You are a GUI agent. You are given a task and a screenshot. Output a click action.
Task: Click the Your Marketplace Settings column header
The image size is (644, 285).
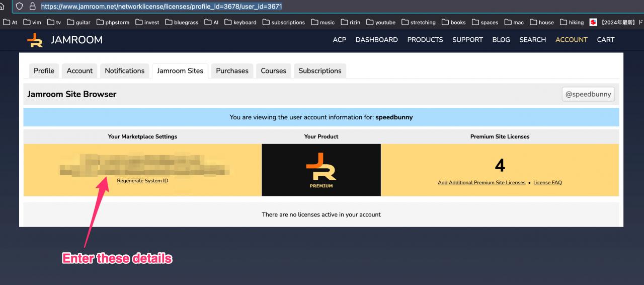click(142, 136)
